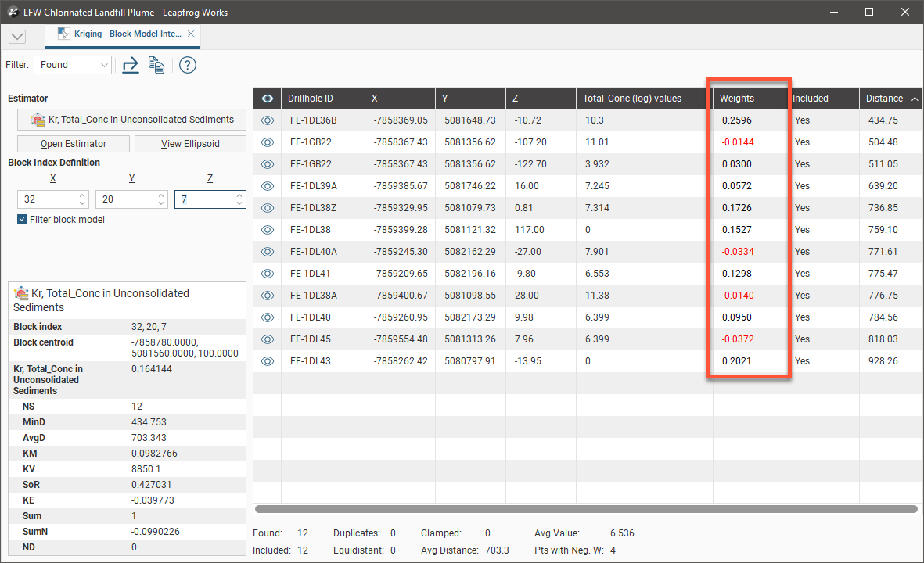
Task: Expand the tab list dropdown arrow
Action: [x=17, y=36]
